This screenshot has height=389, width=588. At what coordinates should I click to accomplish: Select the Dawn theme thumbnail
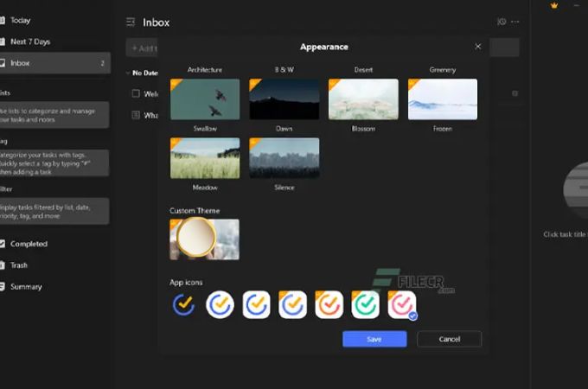(284, 99)
